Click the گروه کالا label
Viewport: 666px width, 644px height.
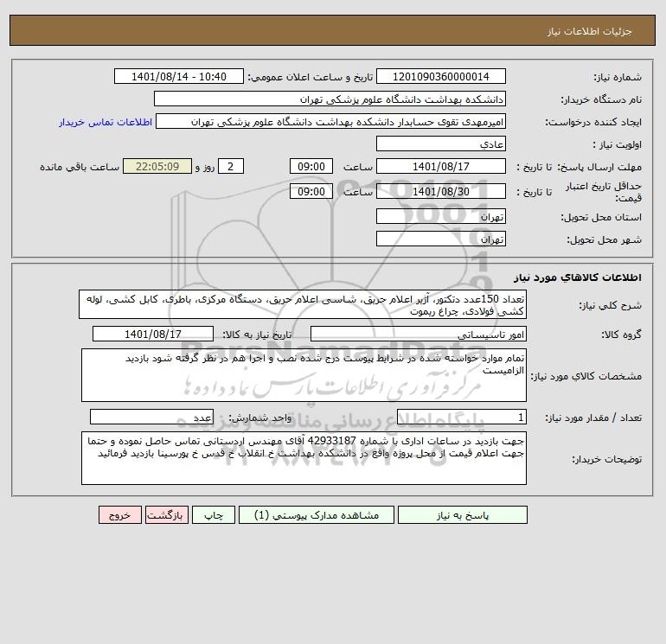click(x=621, y=335)
